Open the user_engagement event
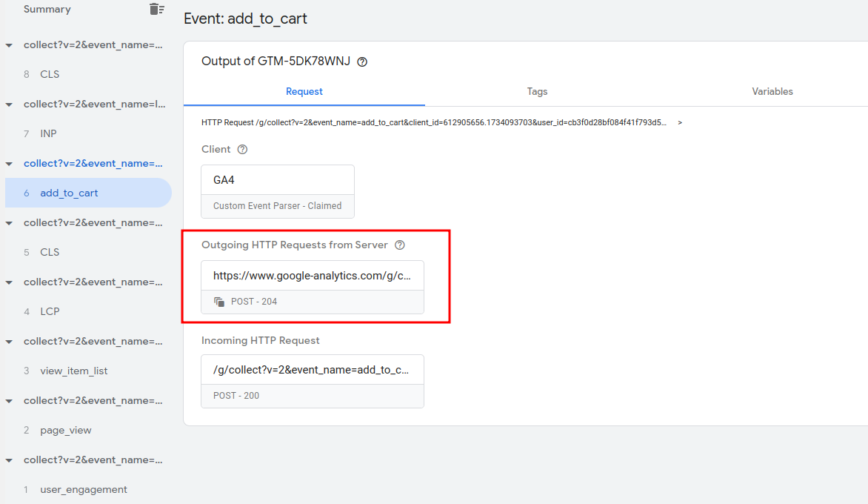 [83, 489]
